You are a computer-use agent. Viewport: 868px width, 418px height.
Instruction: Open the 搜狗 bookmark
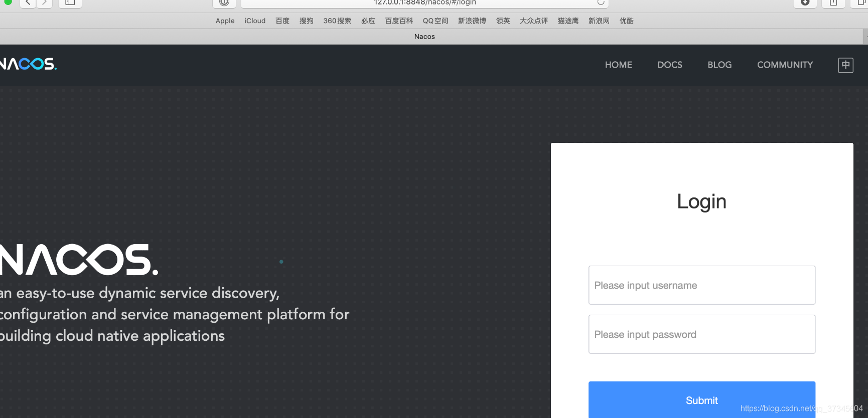coord(307,21)
